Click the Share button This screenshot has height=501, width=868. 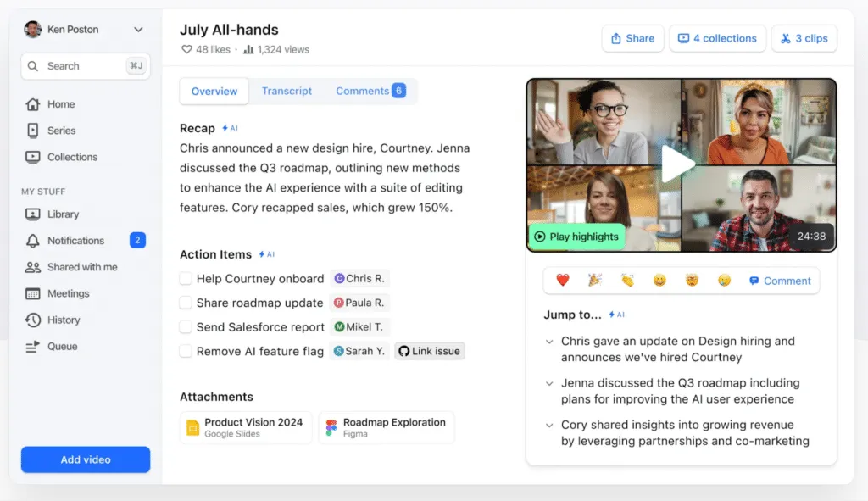pyautogui.click(x=632, y=38)
